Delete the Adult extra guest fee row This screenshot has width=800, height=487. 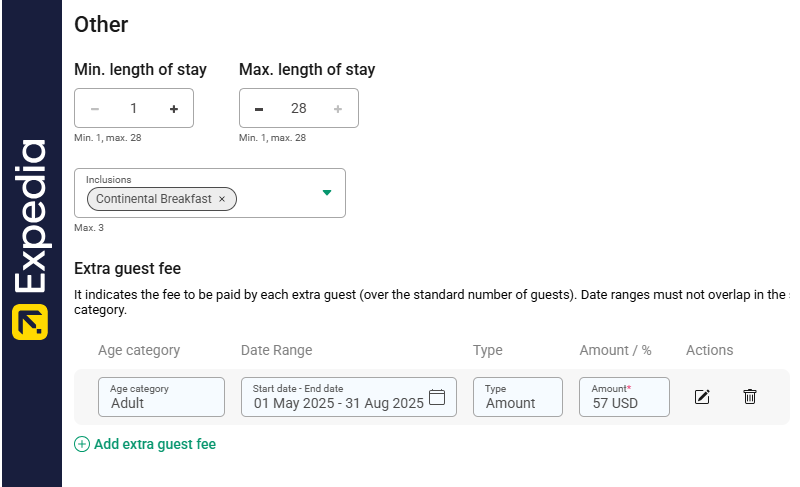[750, 397]
